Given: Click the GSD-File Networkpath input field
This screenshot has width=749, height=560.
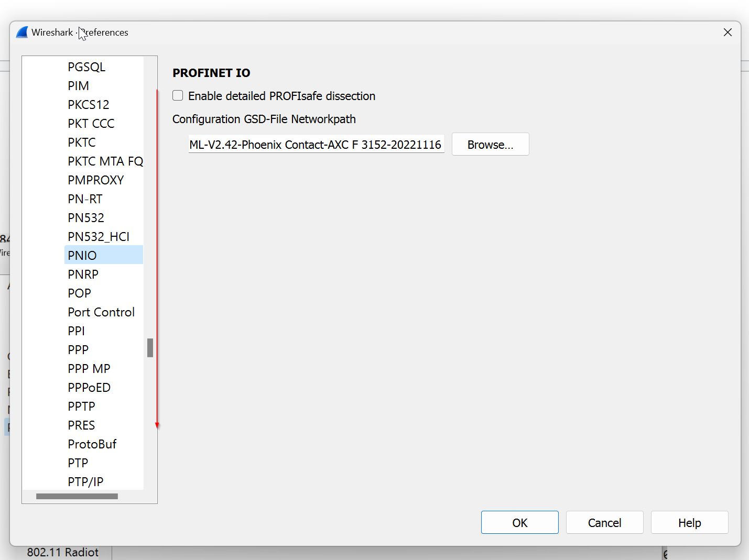Looking at the screenshot, I should 317,144.
